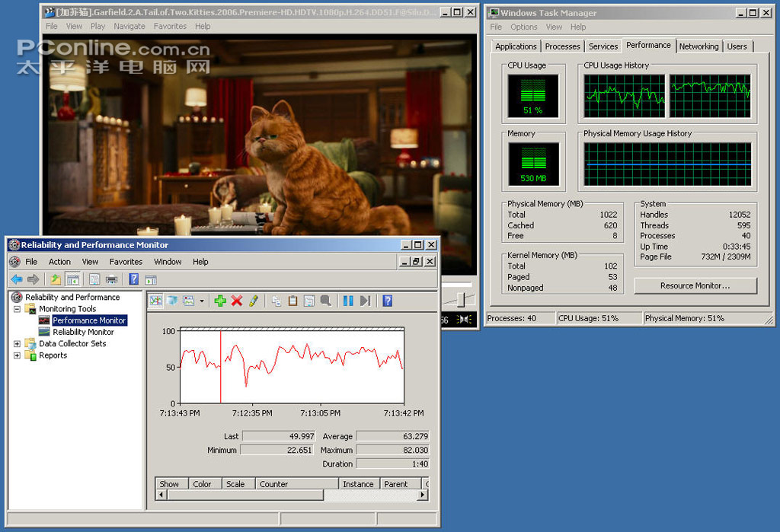
Task: Toggle the Highlight marker pen icon
Action: click(x=254, y=301)
